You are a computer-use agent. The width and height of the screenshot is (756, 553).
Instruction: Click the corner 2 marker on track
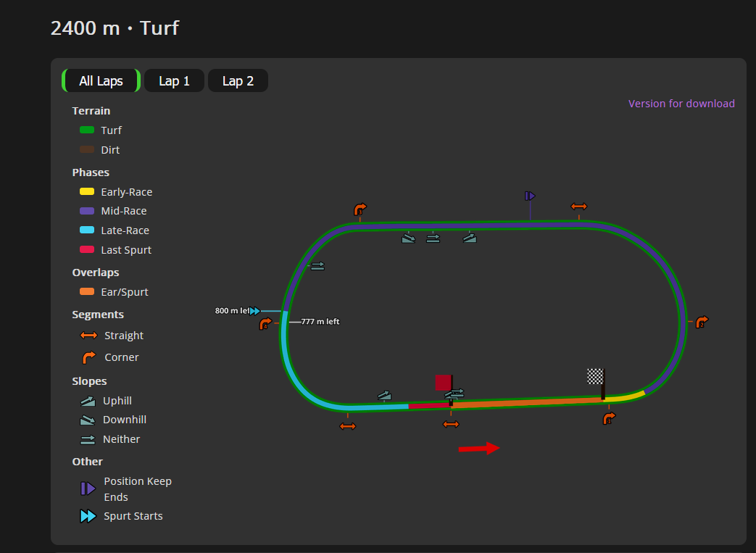click(702, 322)
